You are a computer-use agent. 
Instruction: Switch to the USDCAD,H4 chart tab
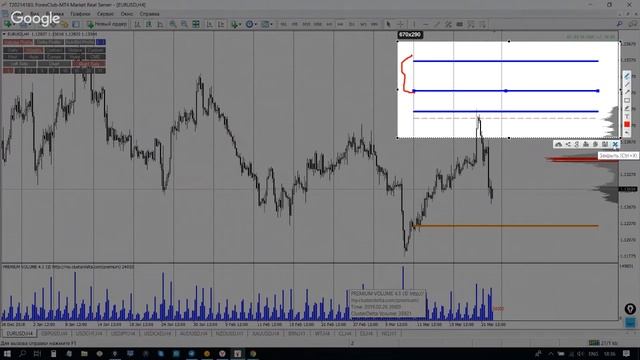point(158,333)
